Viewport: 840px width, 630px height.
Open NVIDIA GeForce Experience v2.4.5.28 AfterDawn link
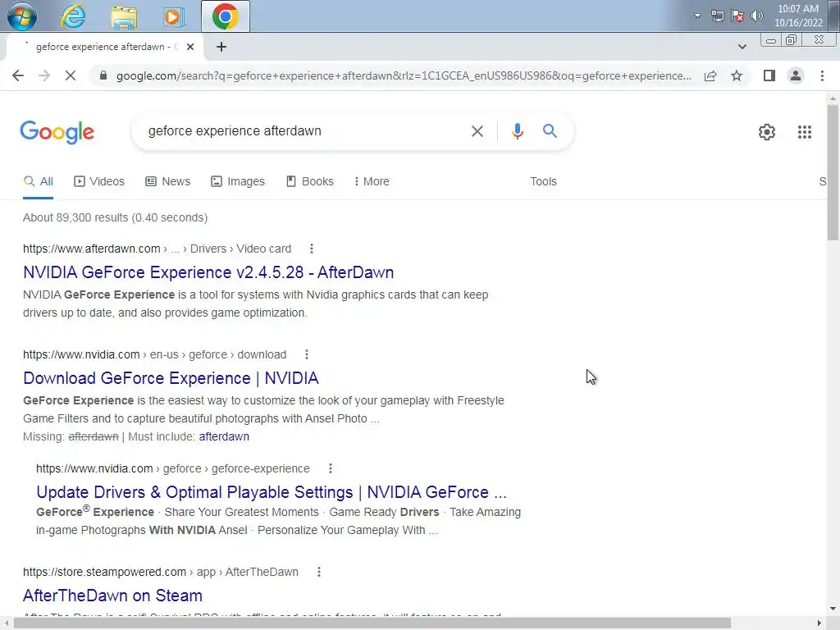point(208,272)
